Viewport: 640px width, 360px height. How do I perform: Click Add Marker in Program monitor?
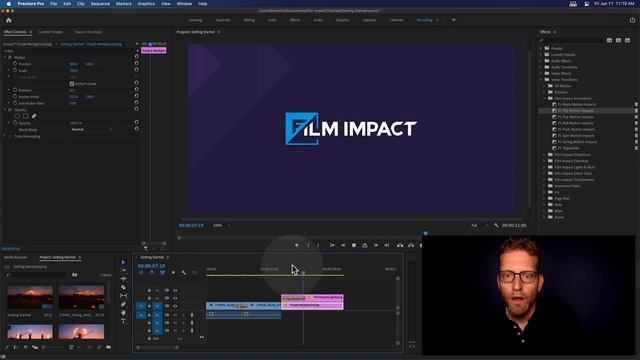tap(297, 245)
